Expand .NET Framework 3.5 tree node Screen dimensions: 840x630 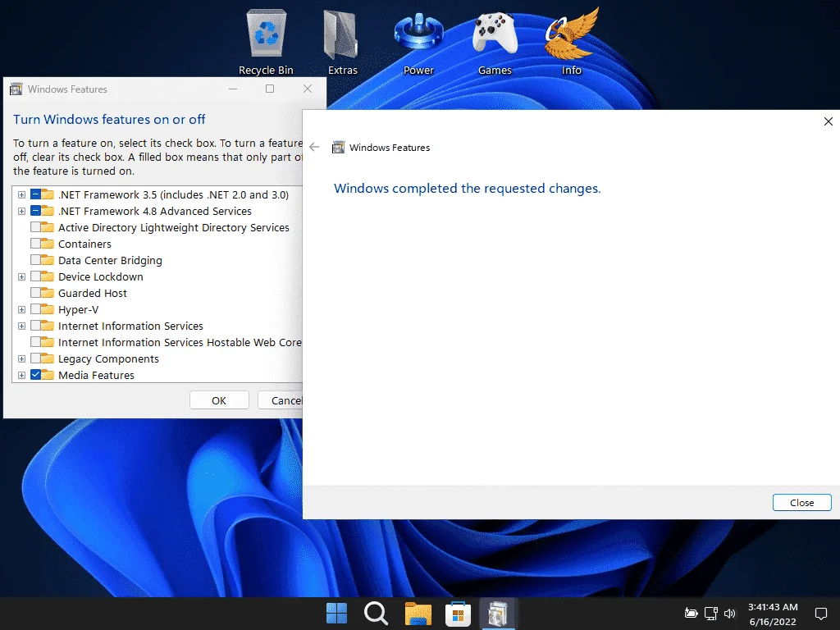[x=21, y=195]
